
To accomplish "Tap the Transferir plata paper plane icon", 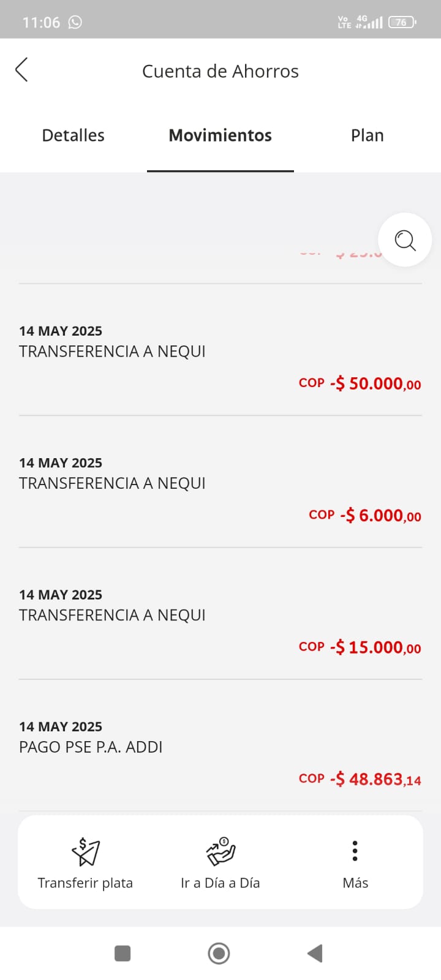I will (x=85, y=851).
